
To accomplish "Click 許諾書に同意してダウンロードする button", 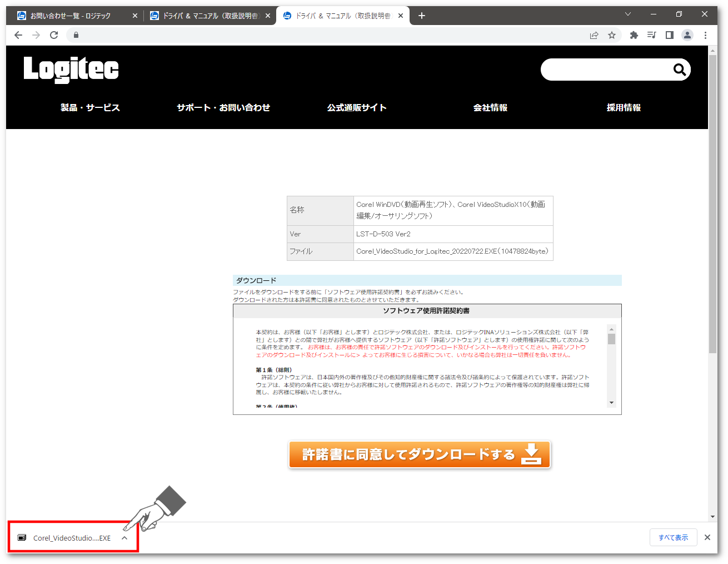I will pos(420,454).
